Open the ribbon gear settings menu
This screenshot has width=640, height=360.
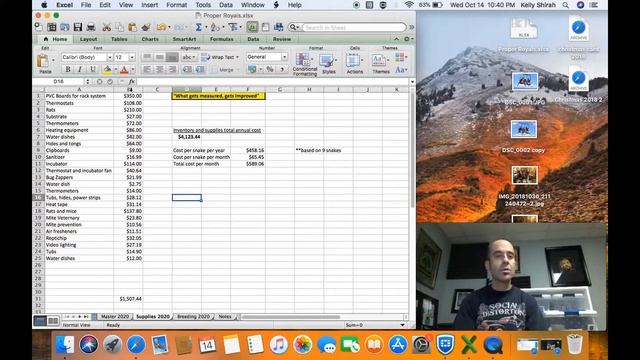[408, 39]
